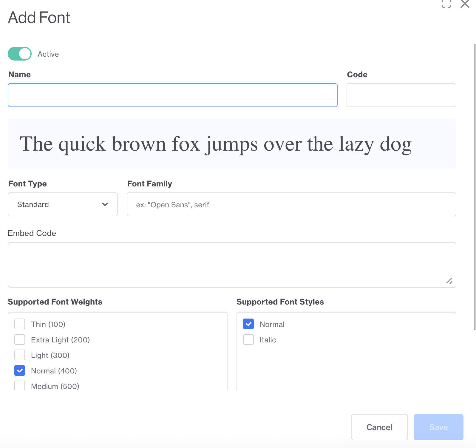
Task: Check the Light (300) weight checkbox
Action: pyautogui.click(x=20, y=355)
